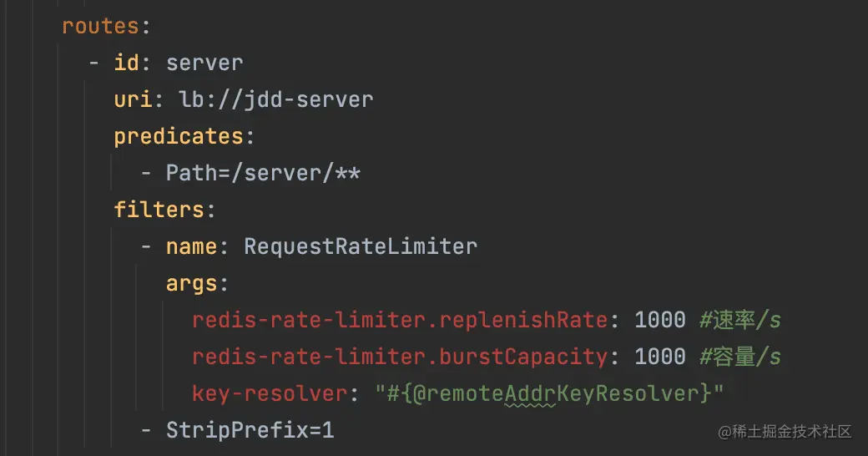Click the '#{@remoteAddrKeyResolver}' string value
868x456 pixels.
[x=549, y=393]
